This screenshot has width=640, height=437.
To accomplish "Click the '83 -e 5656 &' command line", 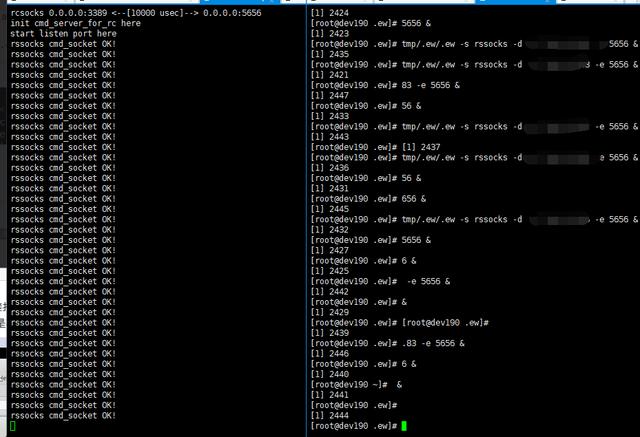I will coord(385,85).
